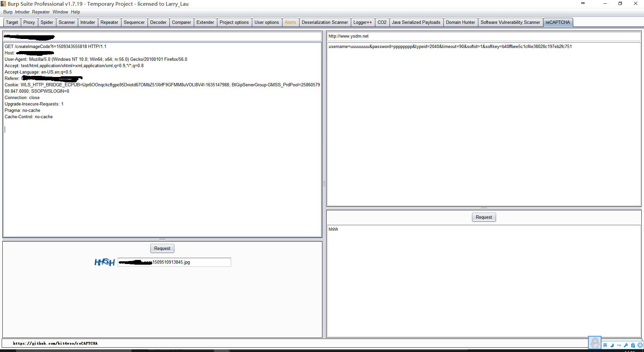The width and height of the screenshot is (644, 352).
Task: Click the double-arrow icon in title bar
Action: pyautogui.click(x=583, y=3)
